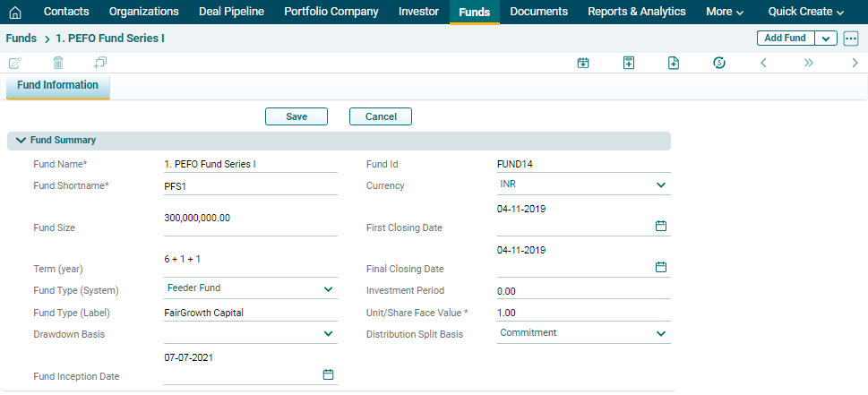868x395 pixels.
Task: Go to the next fund record arrow
Action: (855, 63)
